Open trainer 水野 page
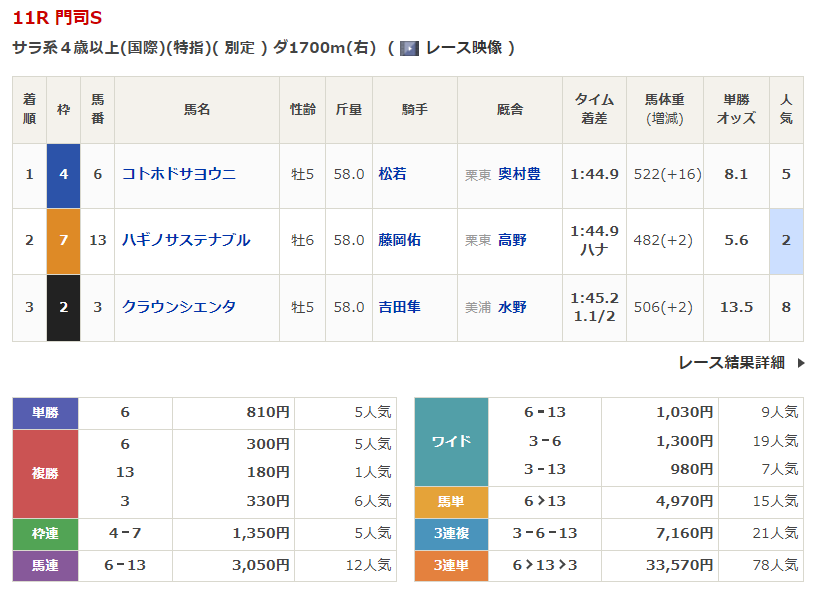This screenshot has width=817, height=593. click(x=512, y=307)
